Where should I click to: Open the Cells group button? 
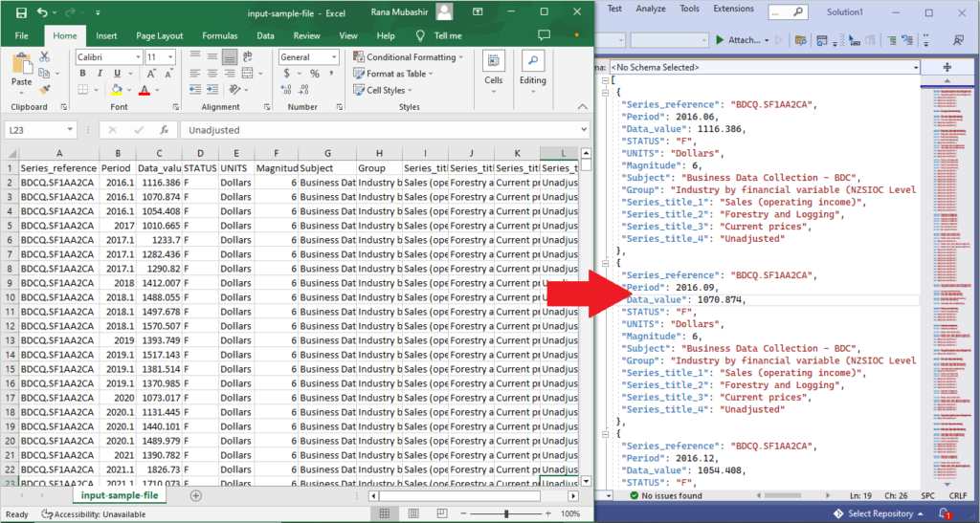[493, 73]
